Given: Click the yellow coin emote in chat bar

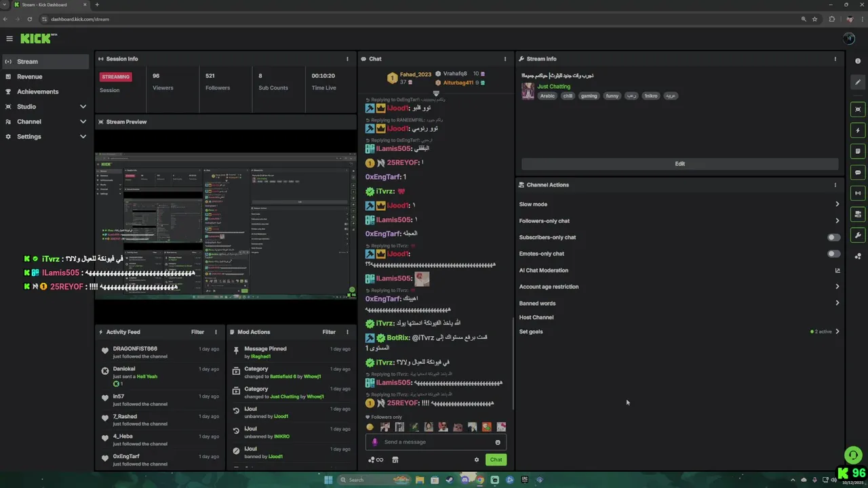Looking at the screenshot, I should 370,427.
